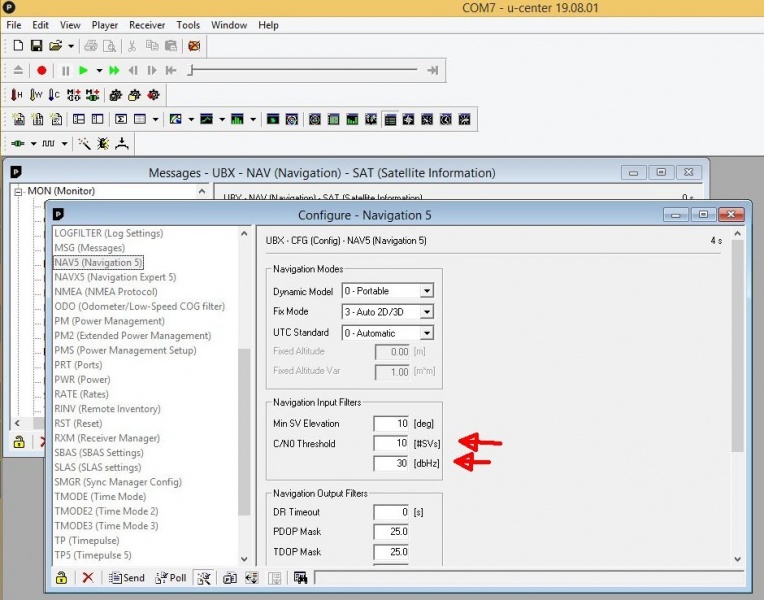Screen dimensions: 764x600
Task: Click the green Fast forward icon
Action: click(114, 71)
